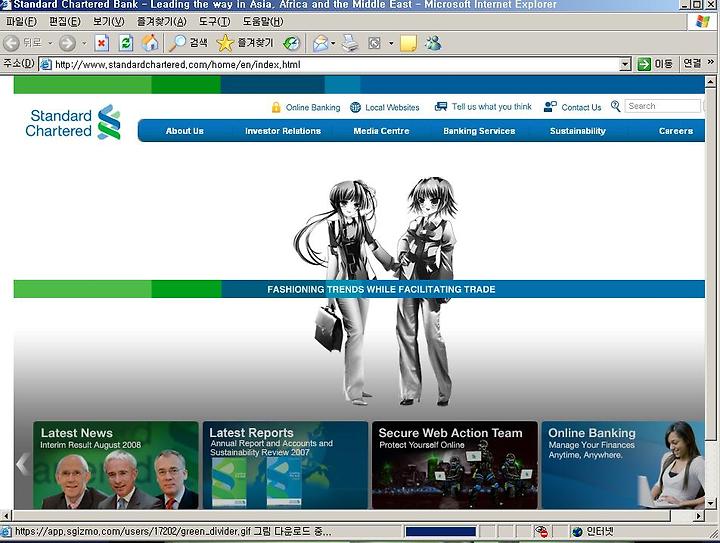Go to Home page icon
This screenshot has height=543, width=720.
150,43
